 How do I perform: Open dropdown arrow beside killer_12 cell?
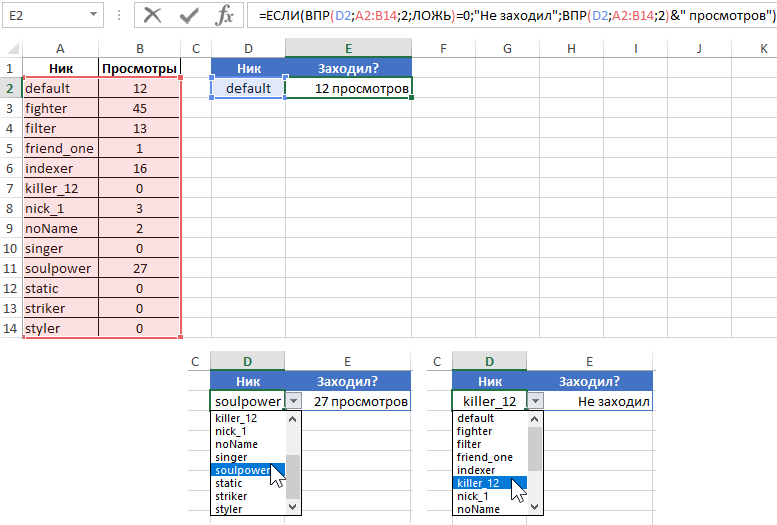coord(535,401)
